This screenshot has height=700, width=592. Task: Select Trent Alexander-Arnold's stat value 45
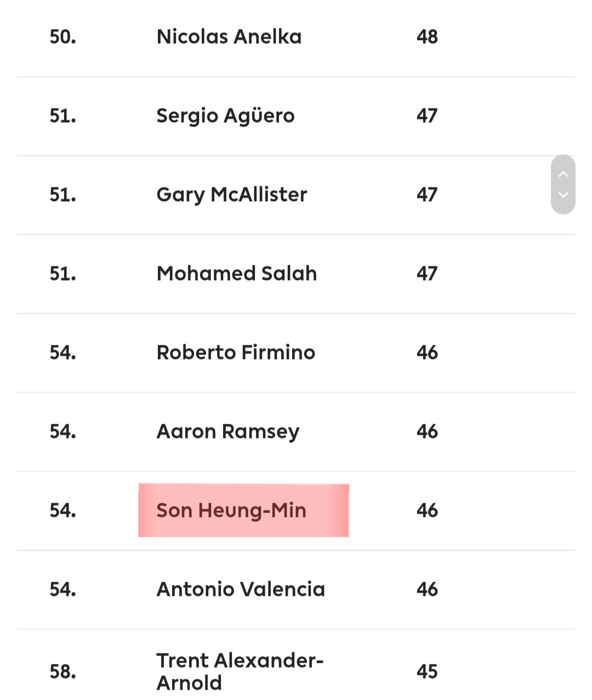[x=427, y=671]
